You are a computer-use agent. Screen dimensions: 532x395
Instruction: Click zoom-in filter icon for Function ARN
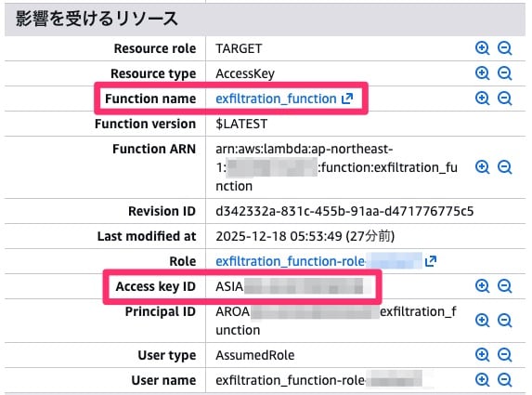(482, 167)
